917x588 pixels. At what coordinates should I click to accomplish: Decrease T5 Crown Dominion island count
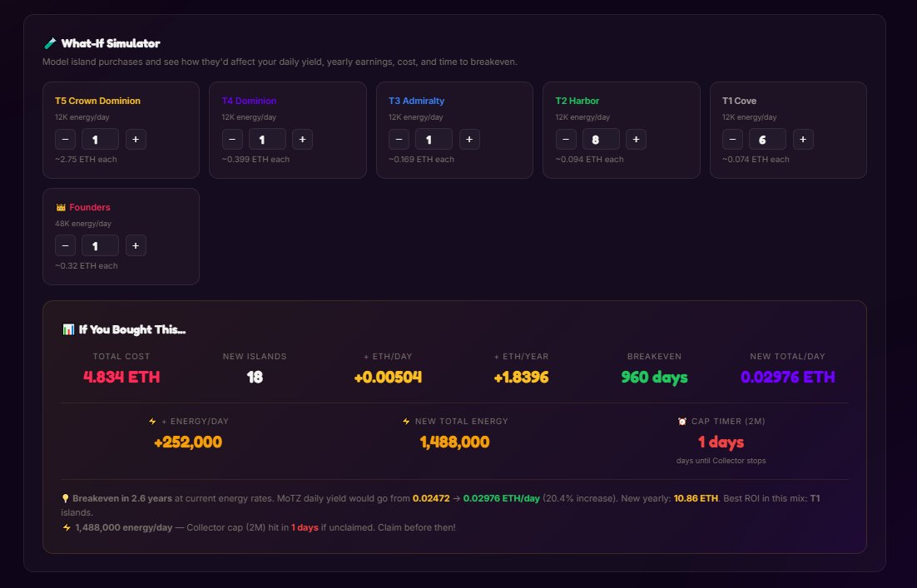point(66,139)
